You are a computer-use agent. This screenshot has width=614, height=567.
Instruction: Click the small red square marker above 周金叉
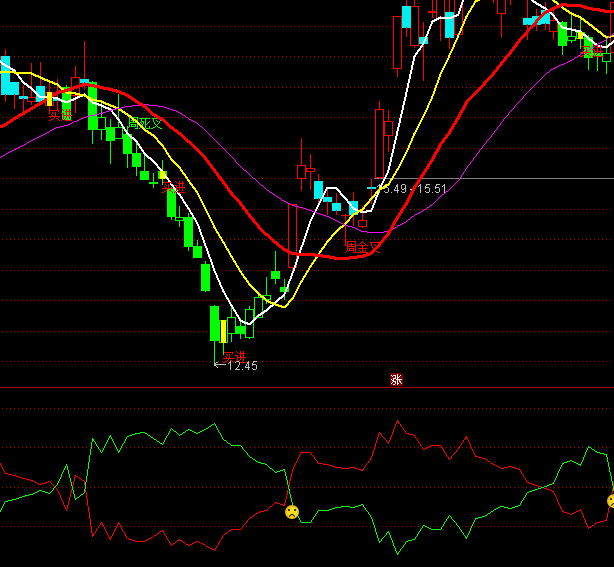pos(363,224)
